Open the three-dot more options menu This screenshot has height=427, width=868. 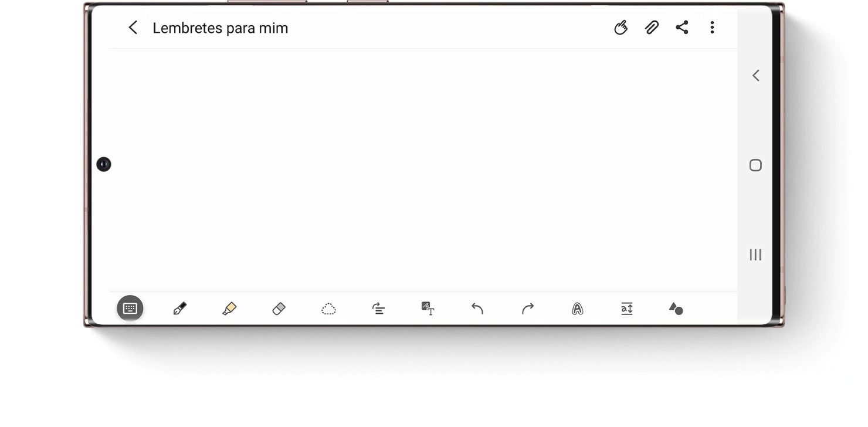click(712, 28)
